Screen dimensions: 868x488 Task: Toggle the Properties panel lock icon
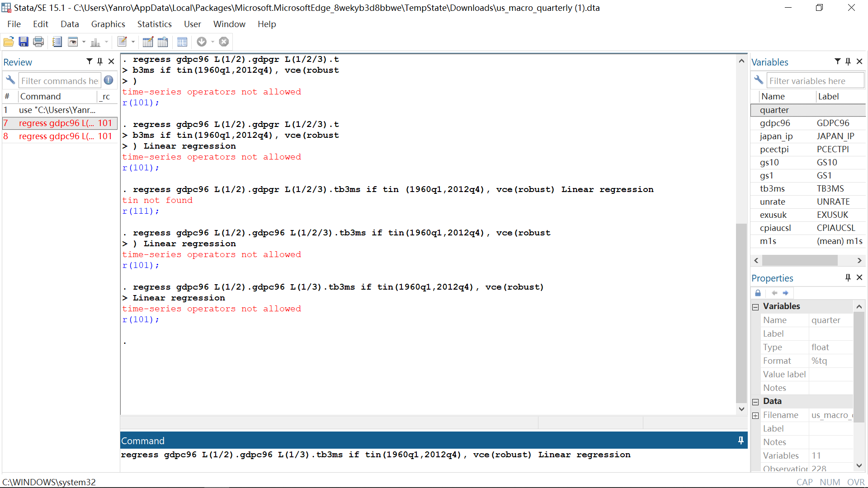tap(758, 293)
